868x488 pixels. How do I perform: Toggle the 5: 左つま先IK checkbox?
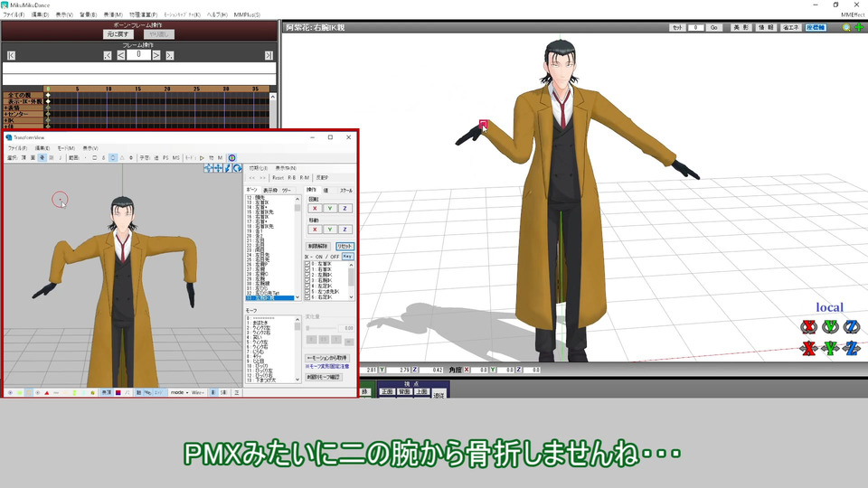[307, 292]
